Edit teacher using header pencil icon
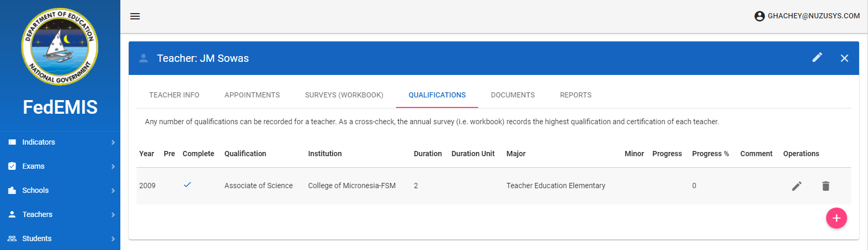Viewport: 868px width, 250px height. tap(817, 58)
